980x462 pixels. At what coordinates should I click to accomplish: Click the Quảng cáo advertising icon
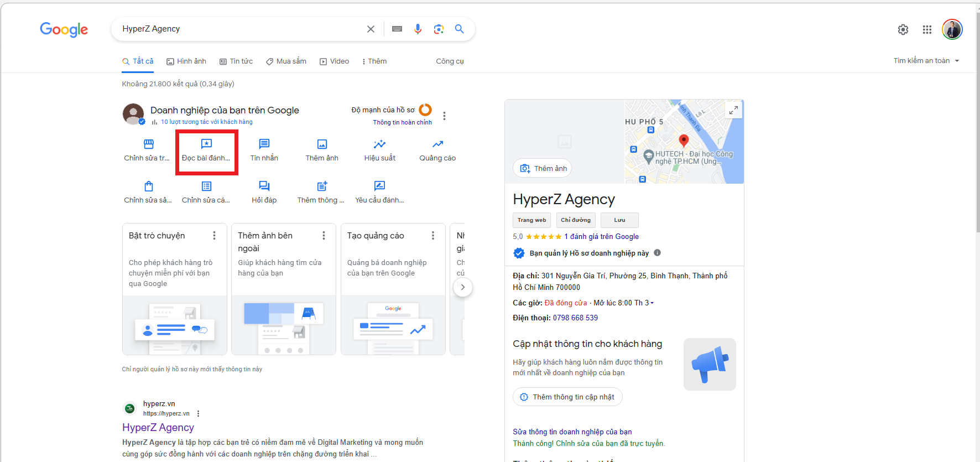437,144
